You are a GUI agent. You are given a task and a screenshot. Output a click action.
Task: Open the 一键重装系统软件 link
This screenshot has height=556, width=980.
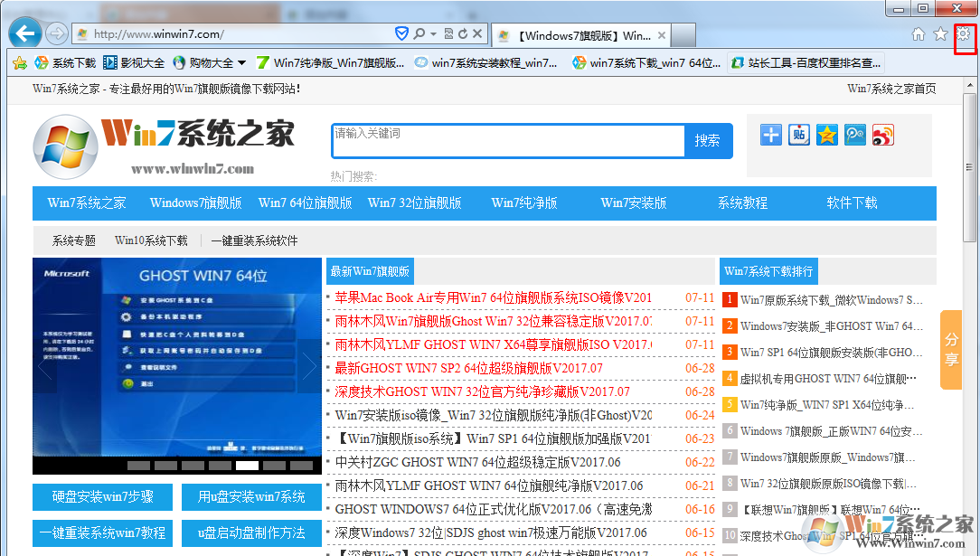click(x=254, y=240)
